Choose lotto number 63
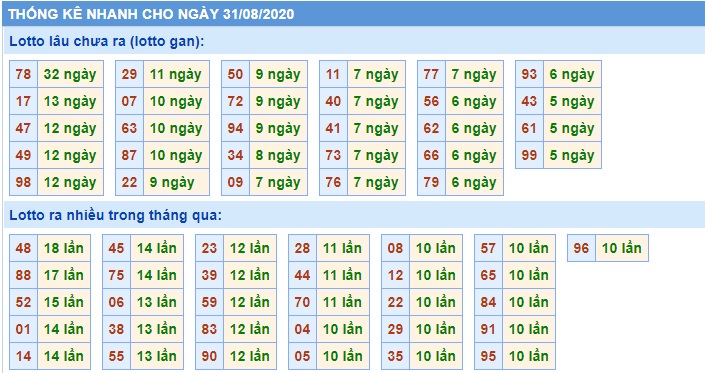The image size is (705, 373). pyautogui.click(x=129, y=128)
